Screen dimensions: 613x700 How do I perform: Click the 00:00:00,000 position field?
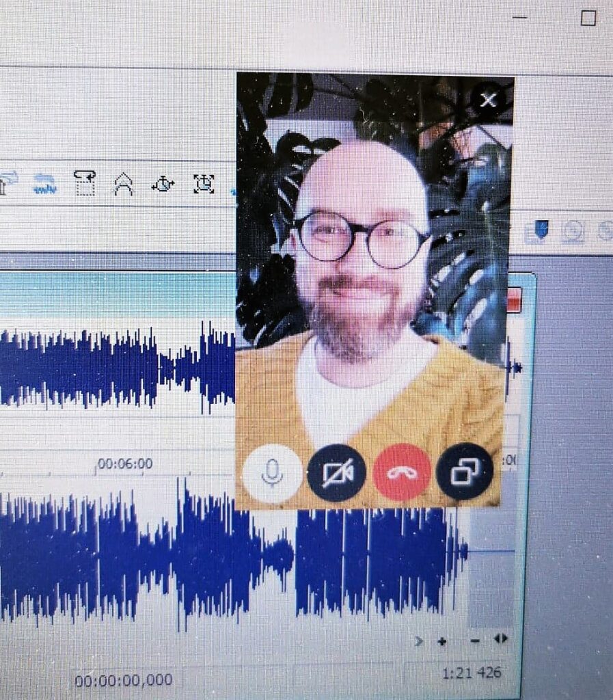tap(123, 680)
